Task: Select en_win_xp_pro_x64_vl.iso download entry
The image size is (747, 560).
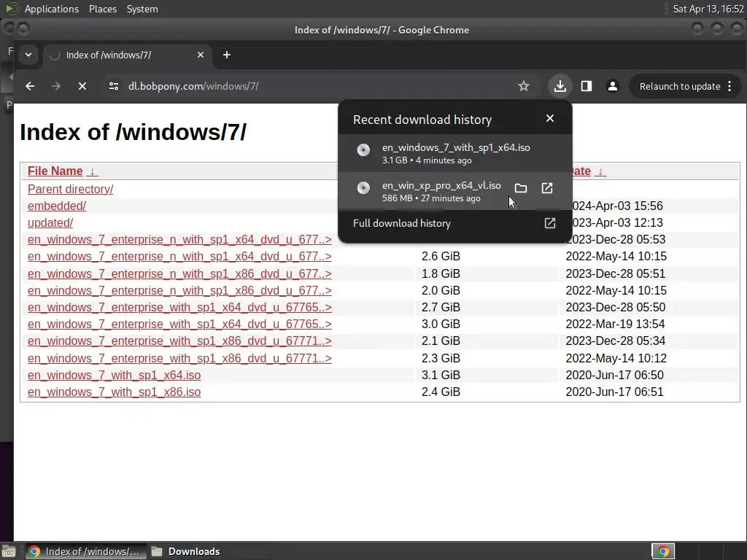Action: (455, 191)
